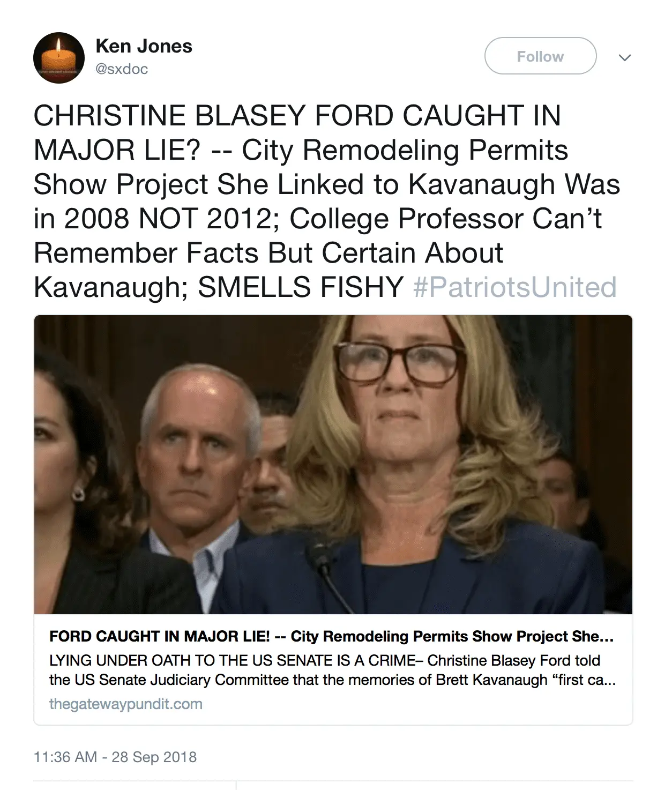Image resolution: width=672 pixels, height=790 pixels.
Task: Click the "MAJOR LIE? -- City Remodeling Permits" line
Action: coord(300,150)
